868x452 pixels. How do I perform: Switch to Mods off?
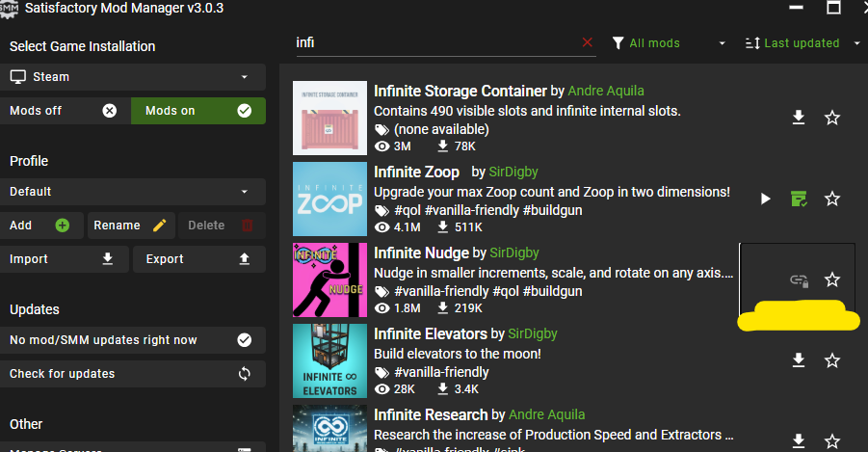(66, 111)
